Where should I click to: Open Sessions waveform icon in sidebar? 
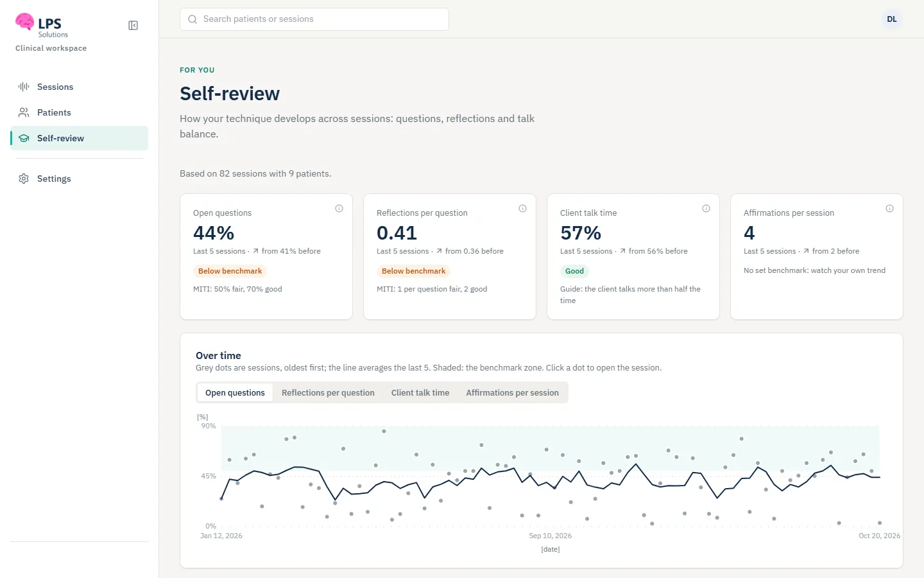pyautogui.click(x=24, y=87)
